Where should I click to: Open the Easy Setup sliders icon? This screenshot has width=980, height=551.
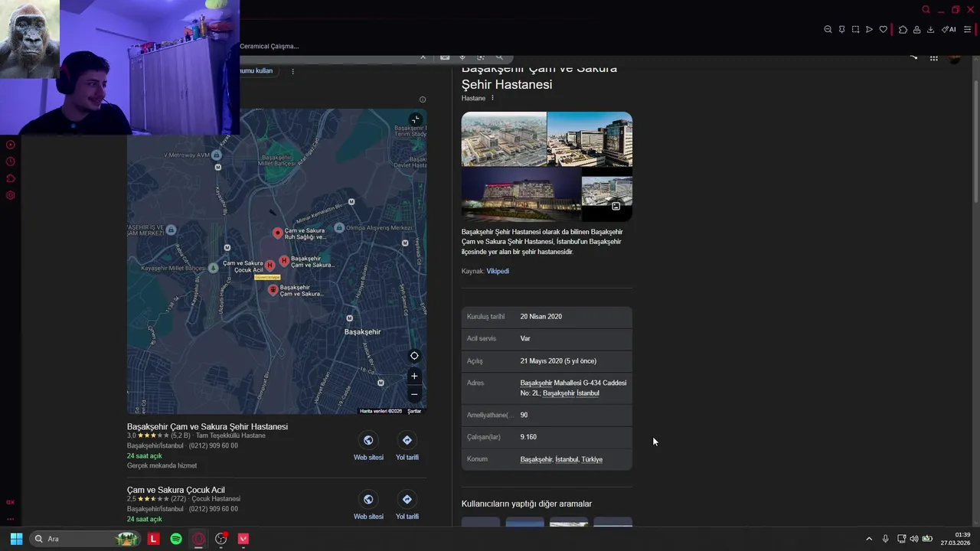tap(967, 30)
